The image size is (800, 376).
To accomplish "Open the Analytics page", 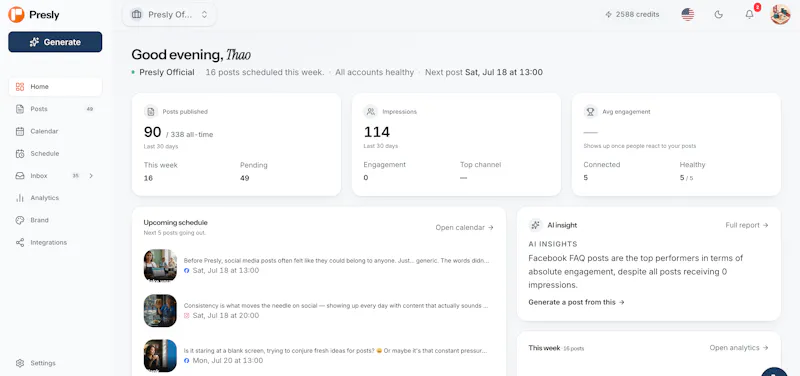I will pyautogui.click(x=55, y=198).
